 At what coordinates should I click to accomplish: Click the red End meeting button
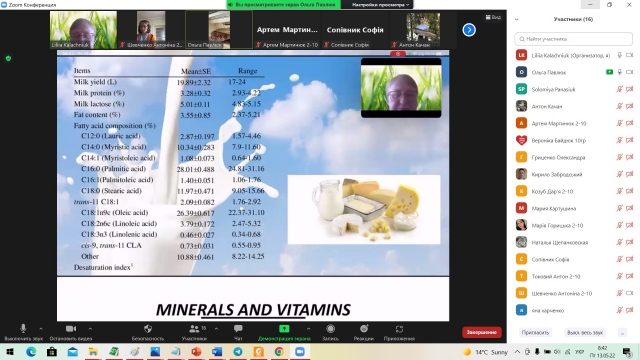(482, 332)
